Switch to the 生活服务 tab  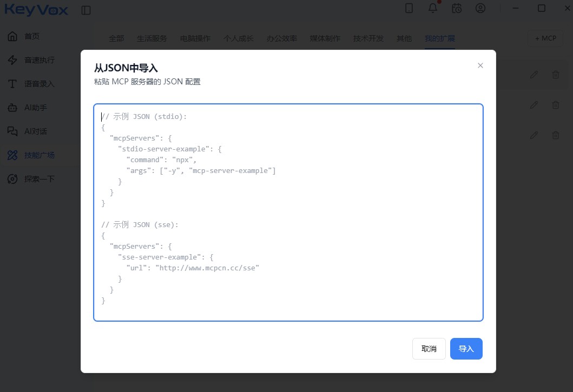(x=152, y=38)
